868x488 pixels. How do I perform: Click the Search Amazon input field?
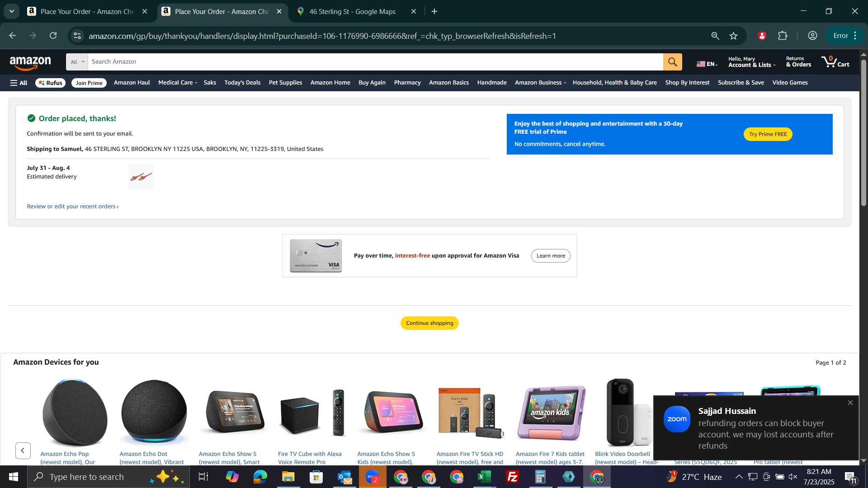pos(375,62)
